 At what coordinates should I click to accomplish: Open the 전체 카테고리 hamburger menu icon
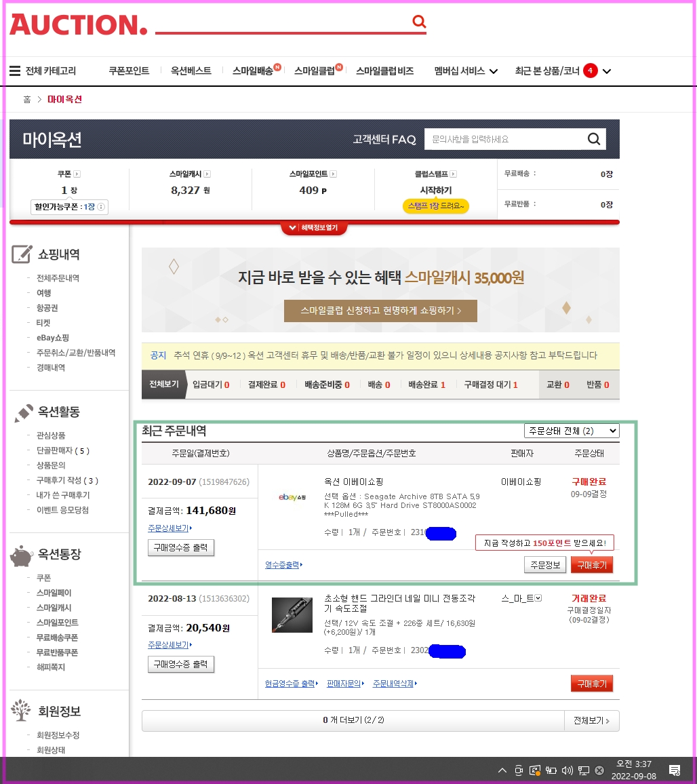(15, 71)
